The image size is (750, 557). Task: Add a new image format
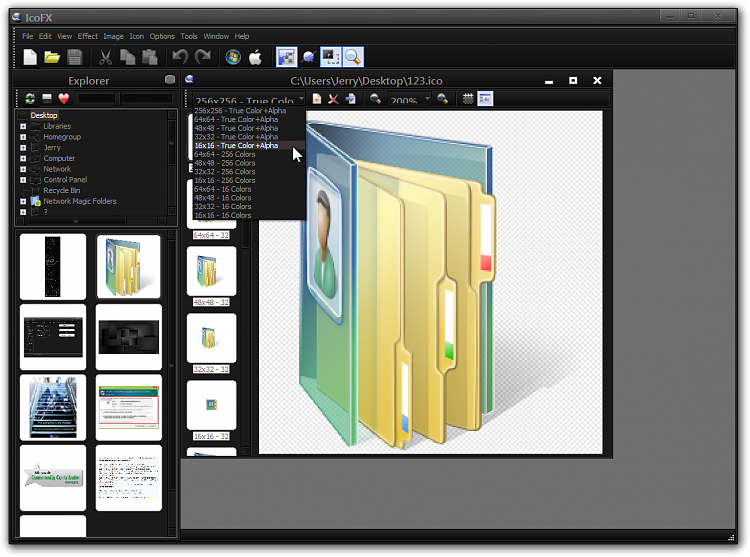[x=317, y=99]
